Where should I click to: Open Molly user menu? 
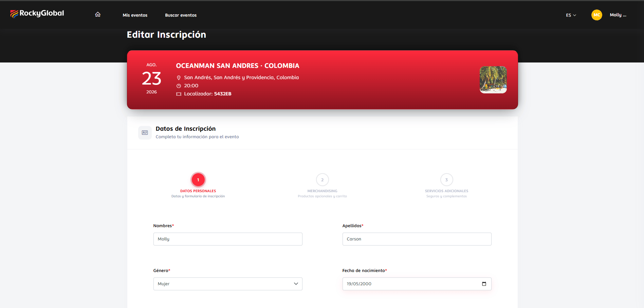click(x=618, y=15)
